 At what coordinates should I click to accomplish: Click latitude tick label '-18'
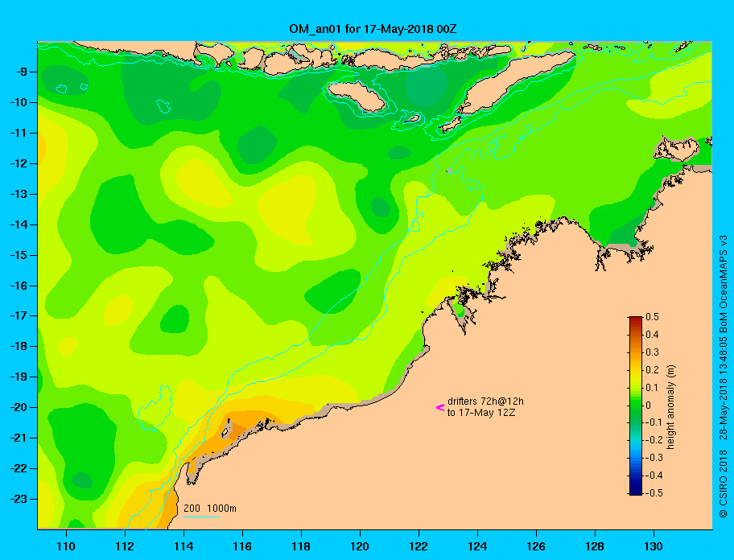19,346
